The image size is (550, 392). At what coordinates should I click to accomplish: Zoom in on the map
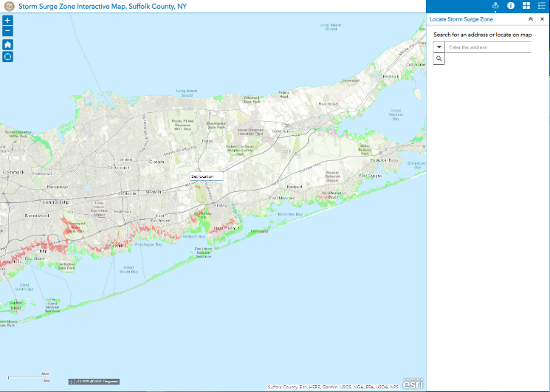7,21
